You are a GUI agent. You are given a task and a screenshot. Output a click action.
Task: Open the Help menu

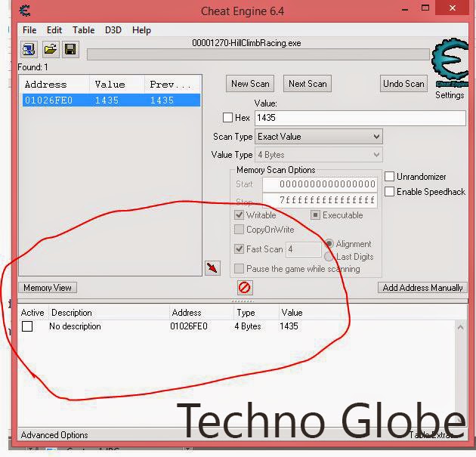click(x=141, y=30)
